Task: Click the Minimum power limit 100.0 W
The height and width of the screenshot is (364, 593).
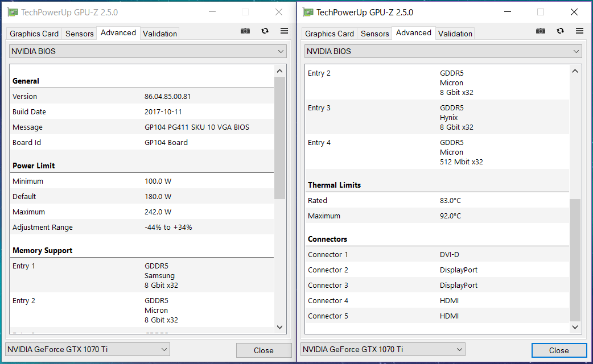Action: 158,181
